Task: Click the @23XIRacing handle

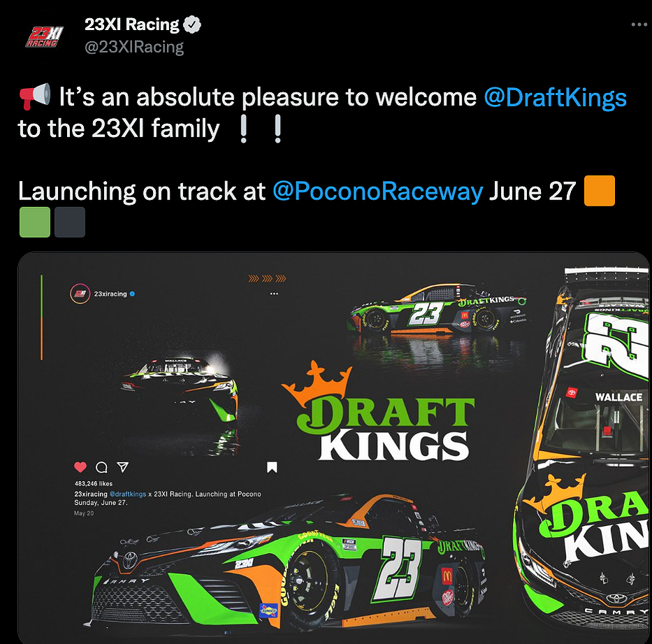Action: pyautogui.click(x=134, y=47)
